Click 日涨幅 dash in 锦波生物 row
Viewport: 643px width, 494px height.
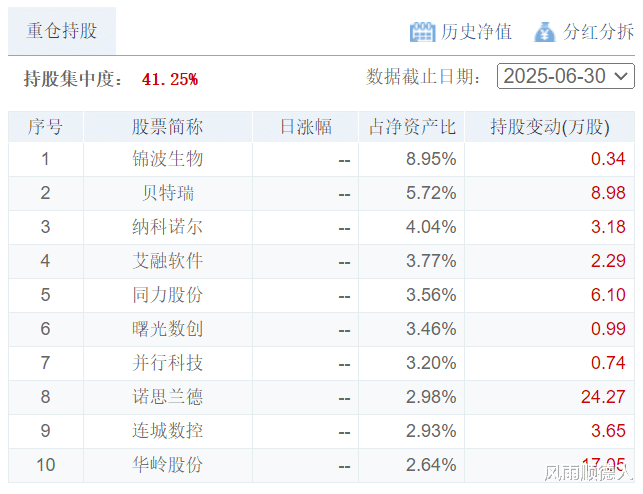(x=344, y=161)
